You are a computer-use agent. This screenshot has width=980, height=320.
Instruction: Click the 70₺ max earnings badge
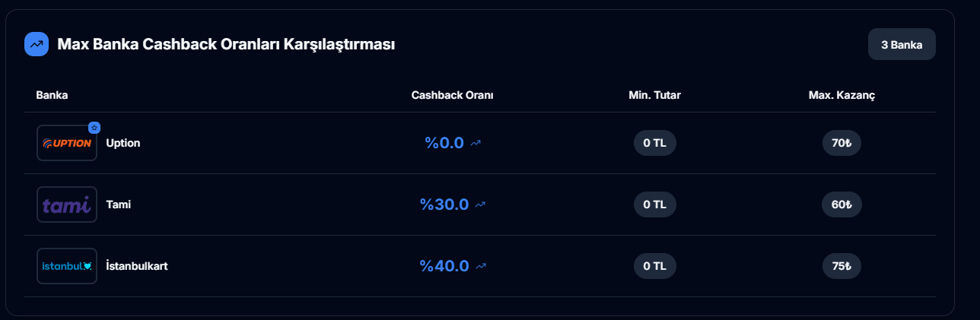tap(842, 143)
